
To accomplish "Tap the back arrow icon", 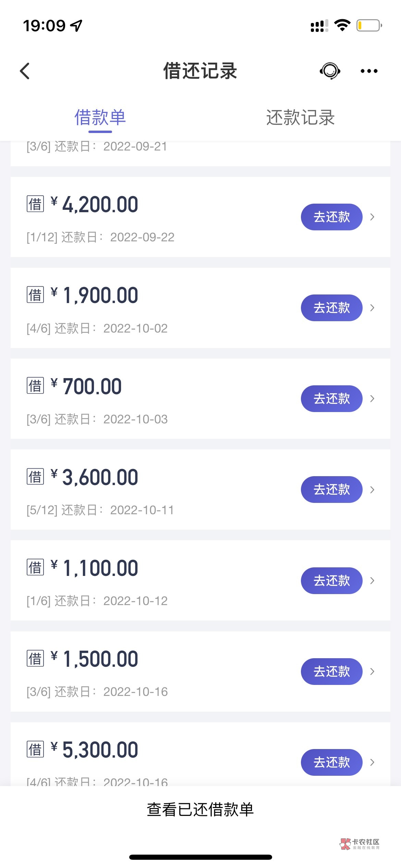I will 25,71.
